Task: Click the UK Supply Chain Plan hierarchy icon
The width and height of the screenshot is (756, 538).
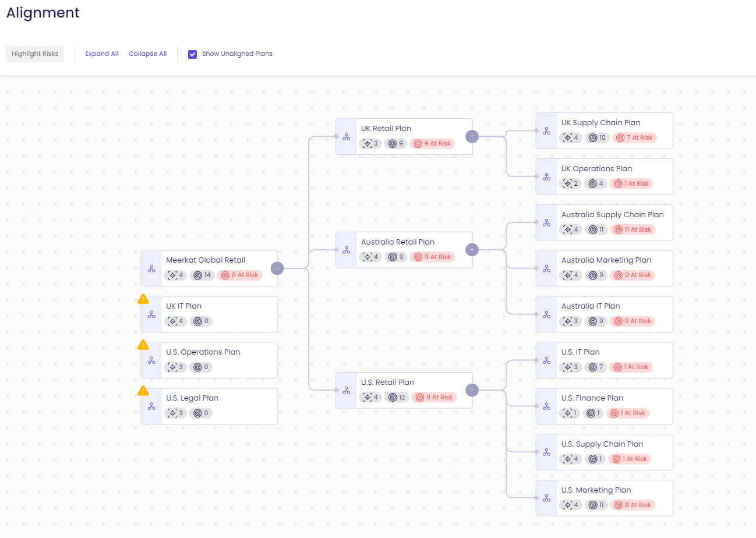Action: click(x=546, y=131)
